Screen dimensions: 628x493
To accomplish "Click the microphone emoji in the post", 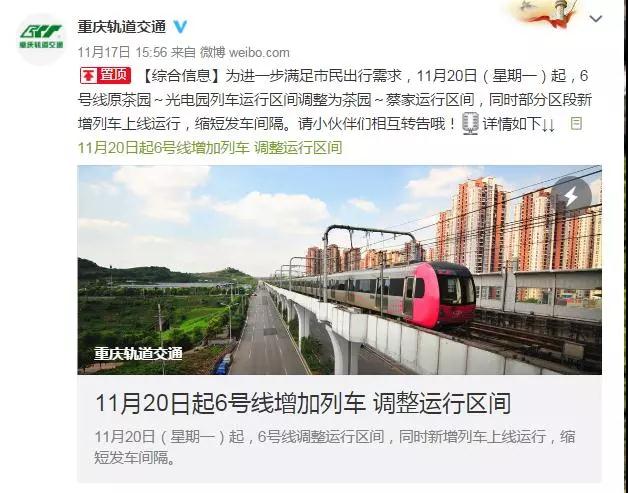I will coord(470,123).
